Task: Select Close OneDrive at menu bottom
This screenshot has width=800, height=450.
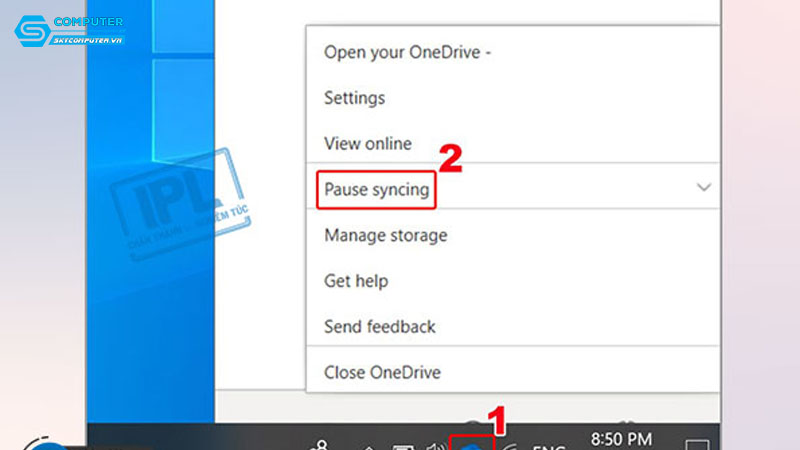Action: click(x=382, y=372)
